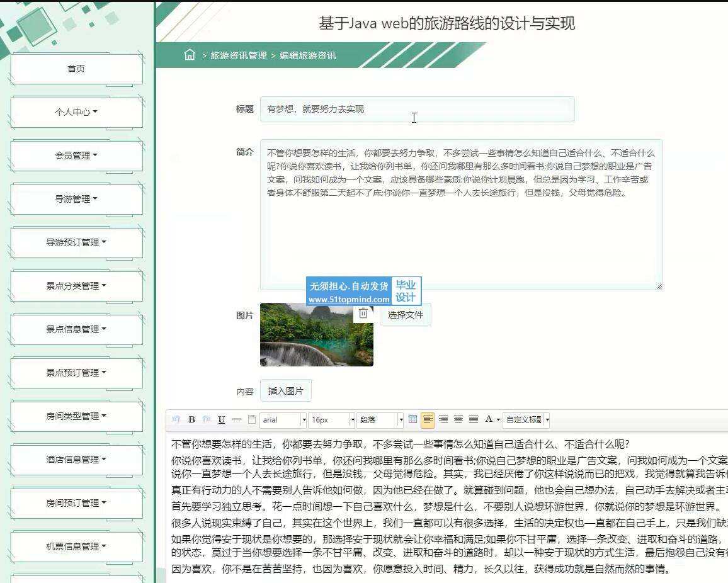Open the arial font family dropdown
The width and height of the screenshot is (728, 583).
click(x=283, y=419)
